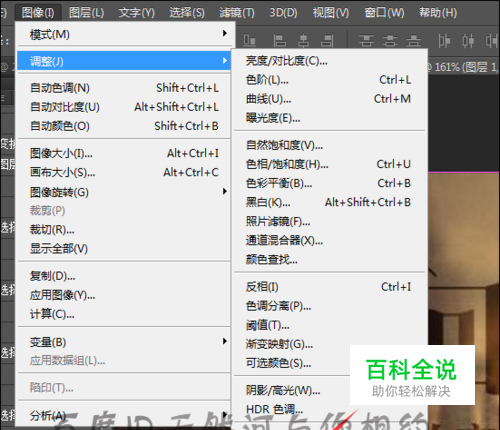Open 自然饱和度(V) adjustment
Screen dimensions: 500x430
tap(329, 145)
